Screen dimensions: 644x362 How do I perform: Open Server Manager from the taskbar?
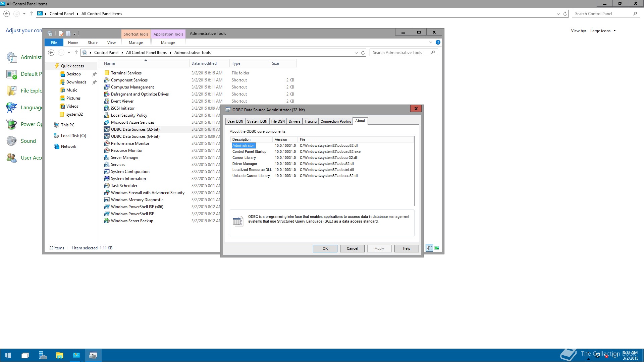click(43, 355)
